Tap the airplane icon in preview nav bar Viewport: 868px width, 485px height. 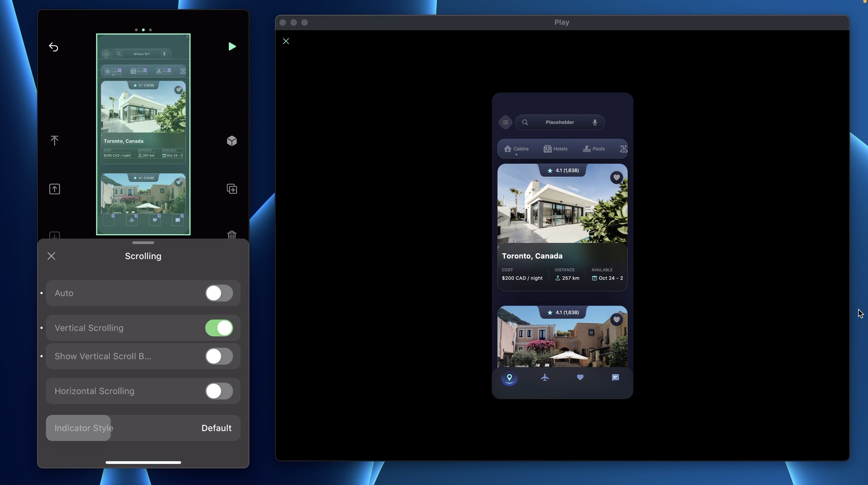pyautogui.click(x=545, y=377)
